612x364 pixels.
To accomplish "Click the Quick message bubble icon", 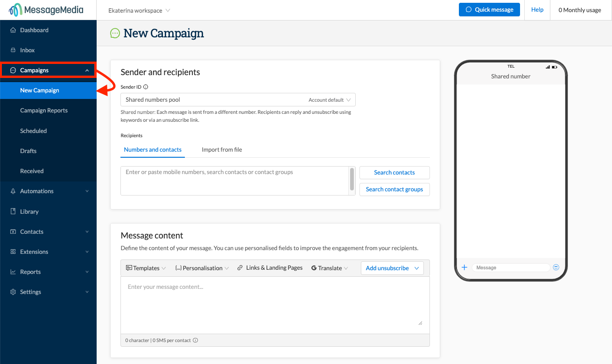I will [469, 10].
